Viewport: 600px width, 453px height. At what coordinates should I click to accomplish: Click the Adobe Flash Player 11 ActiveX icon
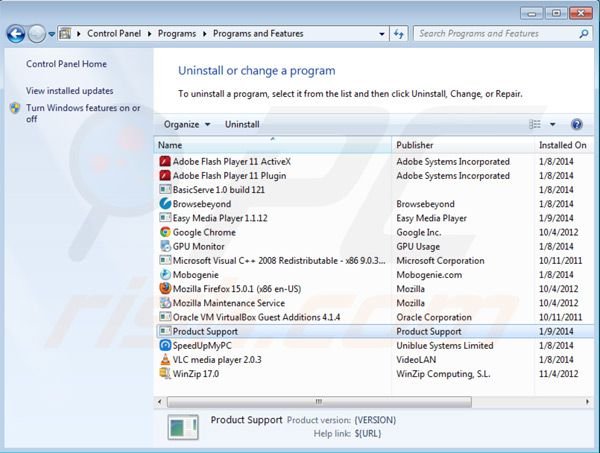[x=165, y=161]
